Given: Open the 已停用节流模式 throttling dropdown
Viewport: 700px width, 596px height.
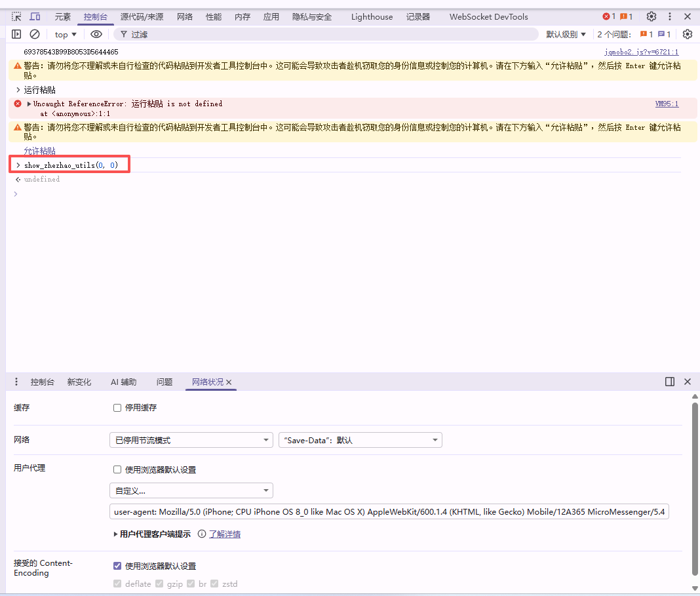Looking at the screenshot, I should (x=191, y=440).
